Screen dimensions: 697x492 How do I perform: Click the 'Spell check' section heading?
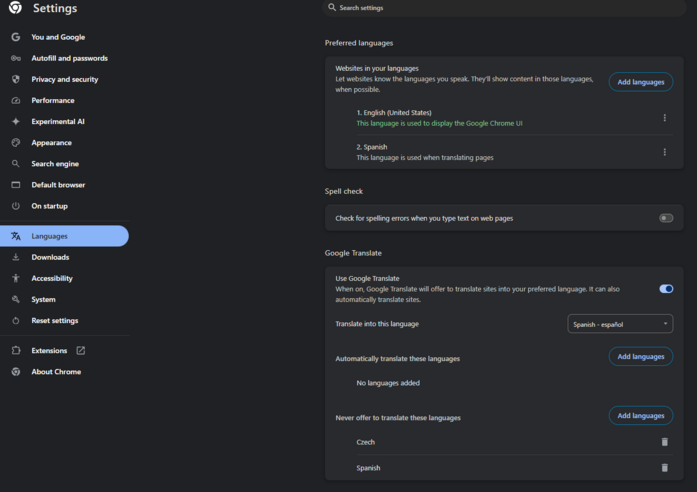344,191
